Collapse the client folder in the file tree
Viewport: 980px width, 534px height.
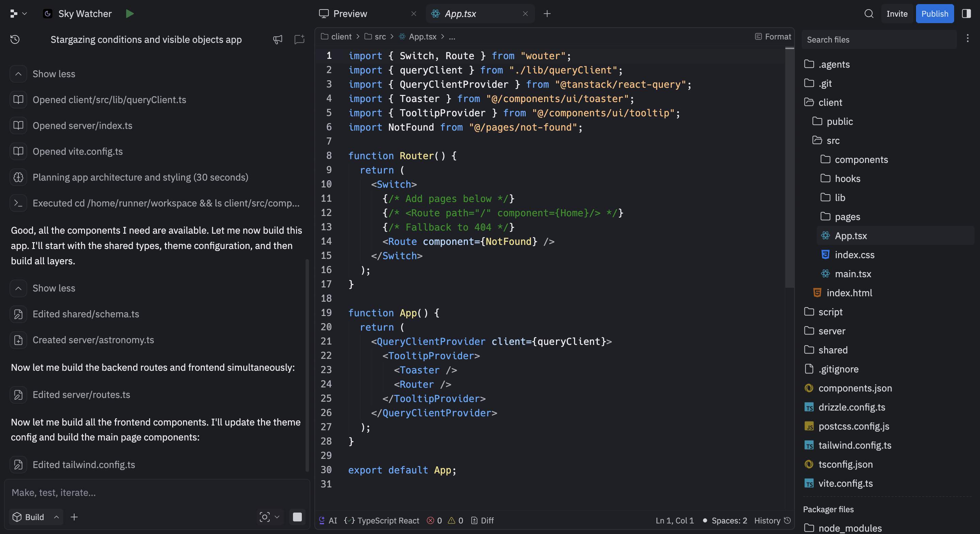click(x=830, y=102)
